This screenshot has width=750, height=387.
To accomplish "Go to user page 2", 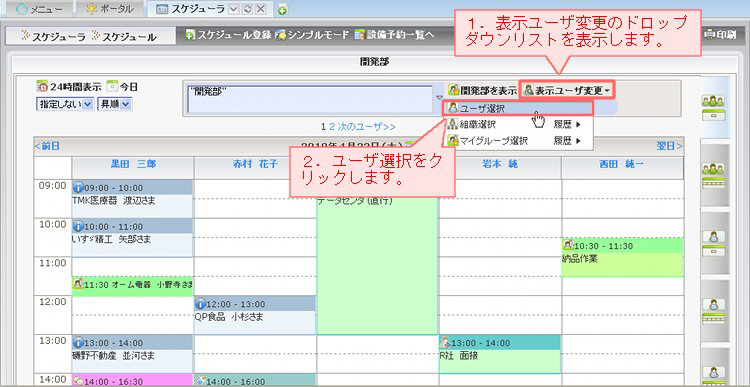I will click(331, 127).
